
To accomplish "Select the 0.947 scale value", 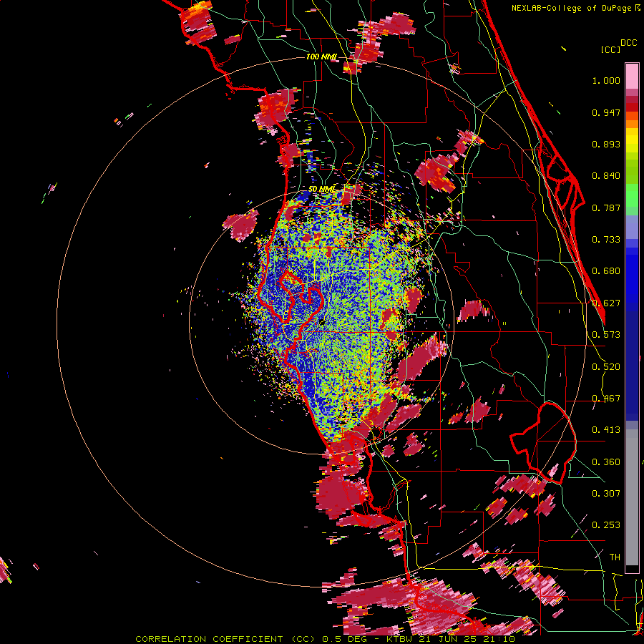I will tap(606, 112).
